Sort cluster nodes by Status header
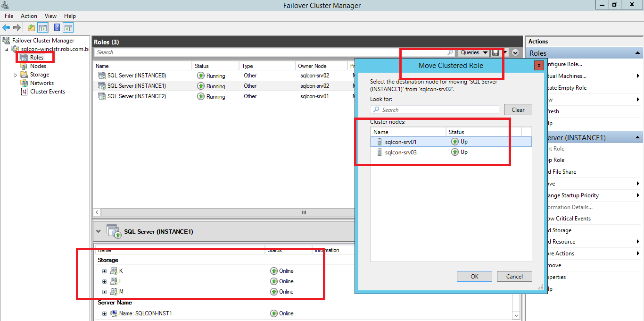The image size is (644, 321). [x=483, y=132]
